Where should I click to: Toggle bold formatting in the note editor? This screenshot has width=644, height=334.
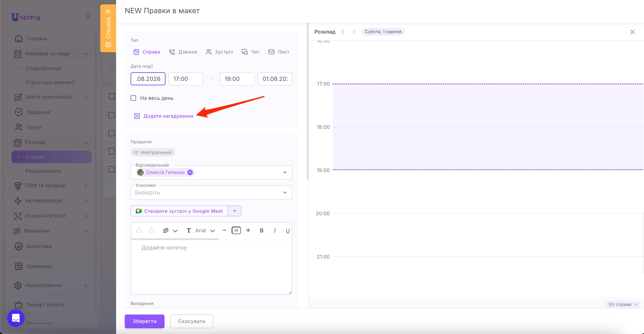262,230
